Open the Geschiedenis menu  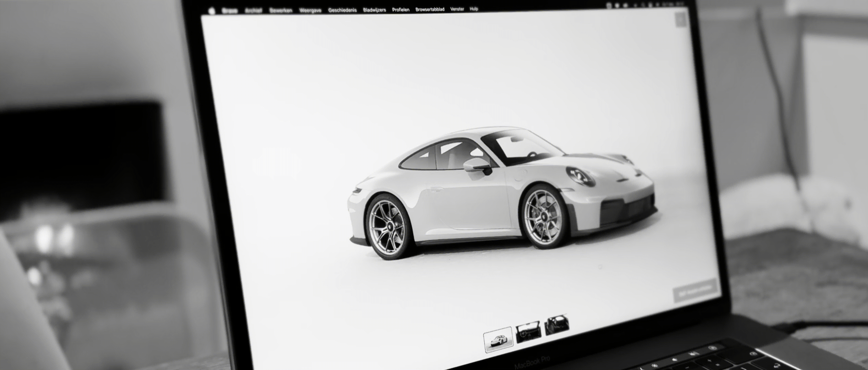342,10
